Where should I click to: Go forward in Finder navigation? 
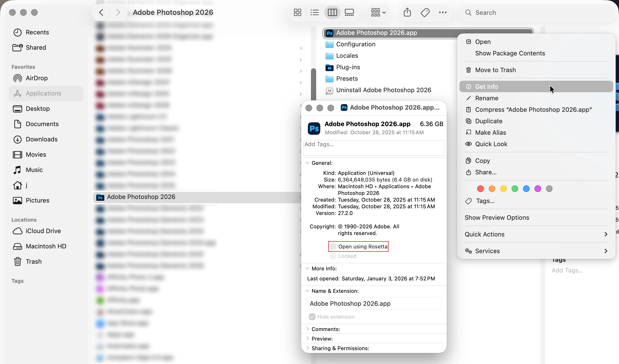click(118, 12)
